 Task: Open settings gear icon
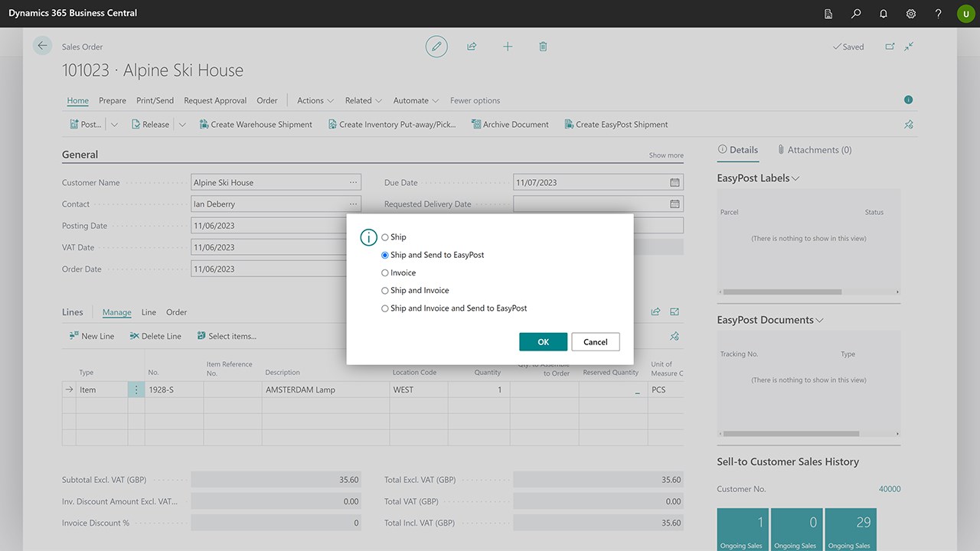pyautogui.click(x=911, y=14)
